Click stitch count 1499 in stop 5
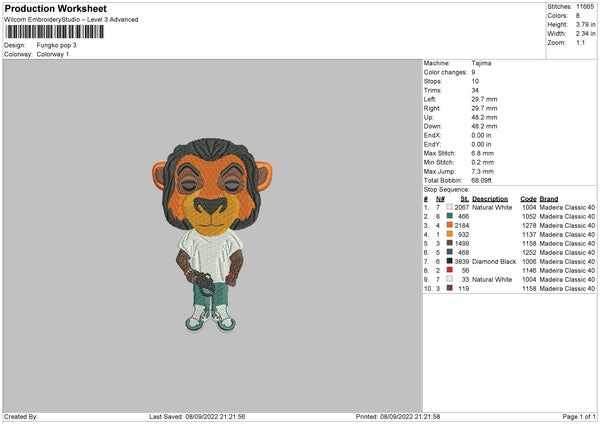 click(x=461, y=243)
